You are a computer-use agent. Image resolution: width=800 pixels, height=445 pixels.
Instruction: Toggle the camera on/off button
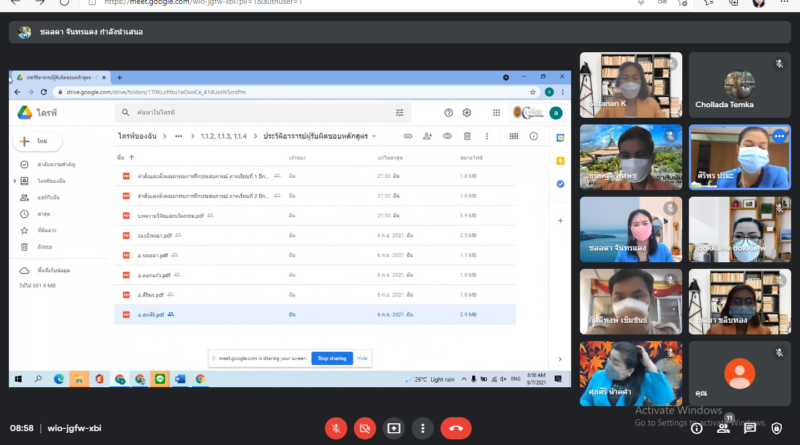click(x=365, y=428)
